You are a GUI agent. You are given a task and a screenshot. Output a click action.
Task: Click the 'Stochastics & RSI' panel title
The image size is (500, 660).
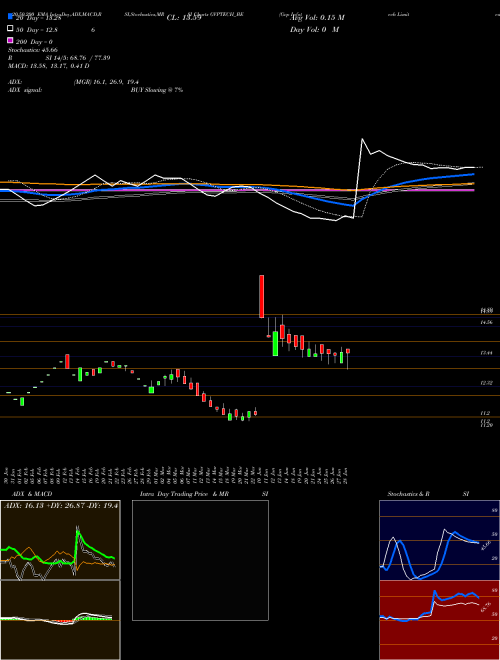pos(428,494)
